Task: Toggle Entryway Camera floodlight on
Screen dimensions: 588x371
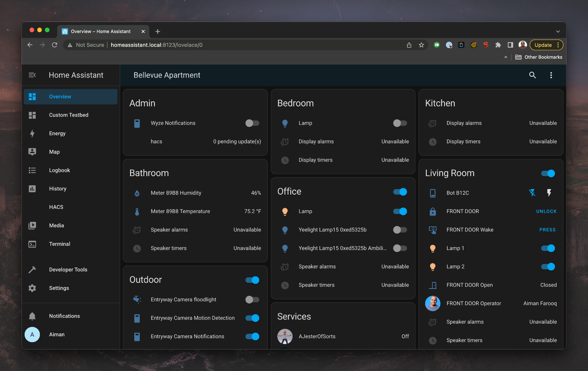Action: click(252, 300)
